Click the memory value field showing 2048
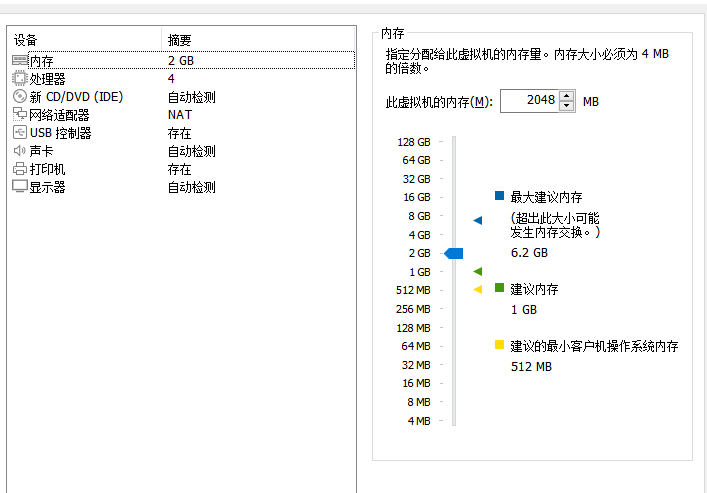707x493 pixels. (x=529, y=101)
